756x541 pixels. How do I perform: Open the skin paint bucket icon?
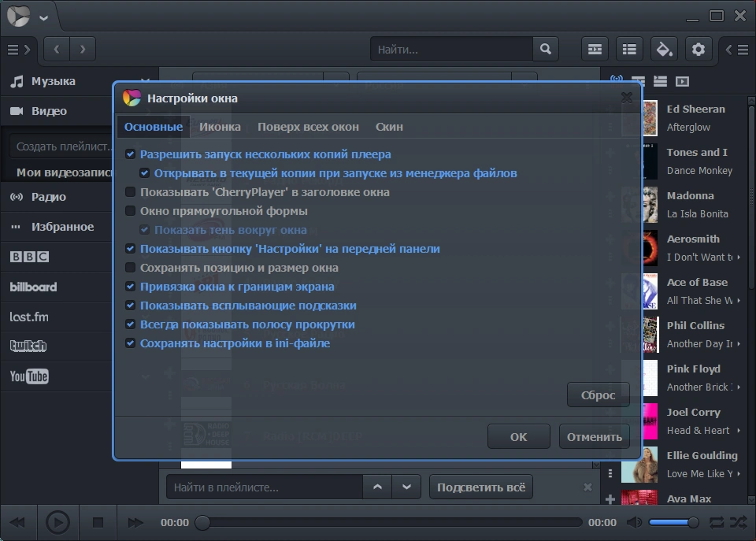click(664, 49)
